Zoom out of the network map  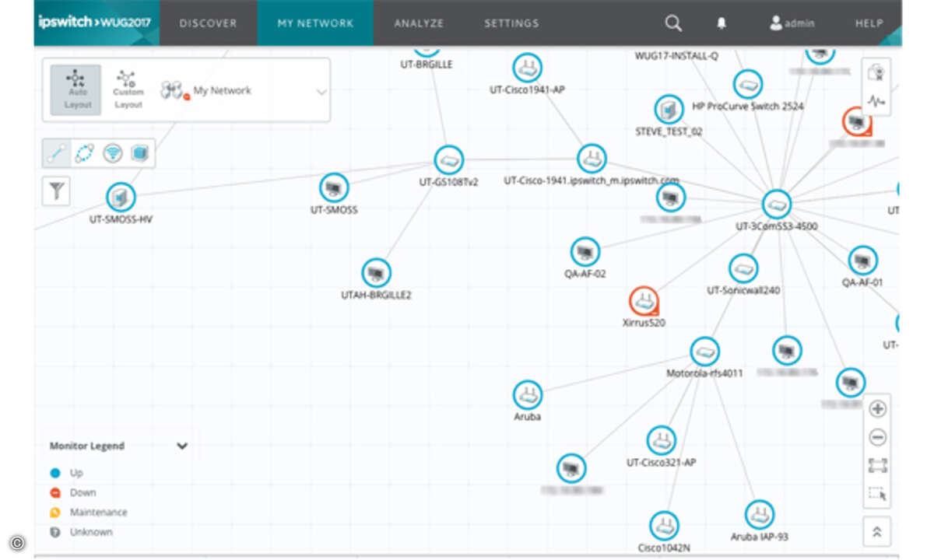877,438
